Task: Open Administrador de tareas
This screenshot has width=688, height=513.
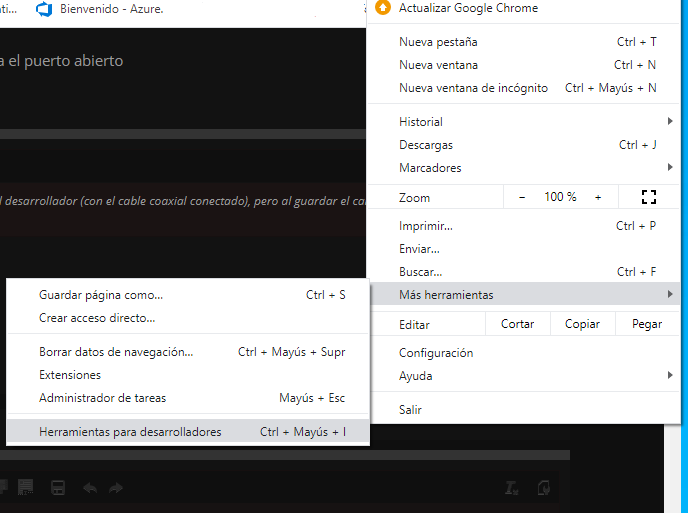Action: click(102, 398)
